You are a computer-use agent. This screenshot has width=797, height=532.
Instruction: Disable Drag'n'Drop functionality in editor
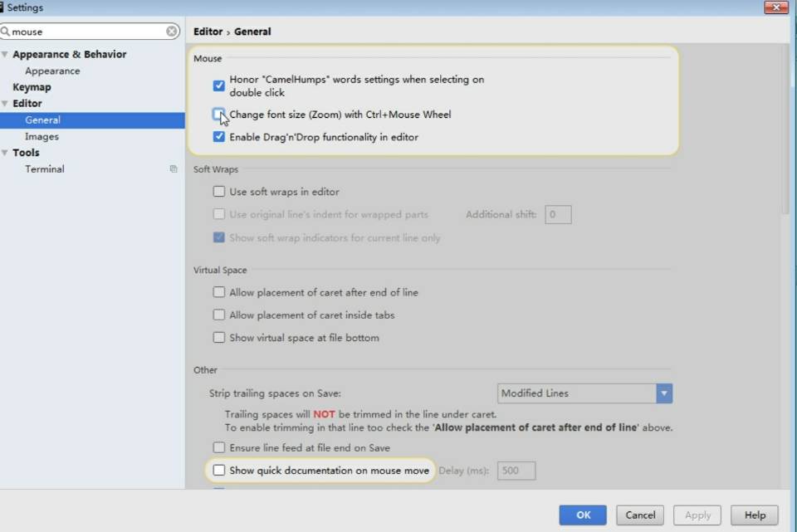218,137
